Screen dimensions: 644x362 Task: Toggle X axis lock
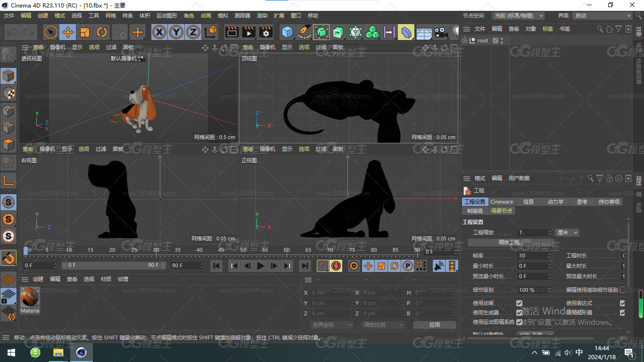pos(160,32)
